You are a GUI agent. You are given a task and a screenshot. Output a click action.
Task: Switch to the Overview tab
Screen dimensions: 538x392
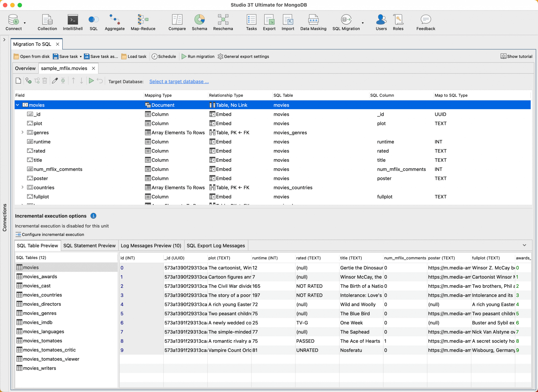point(25,68)
